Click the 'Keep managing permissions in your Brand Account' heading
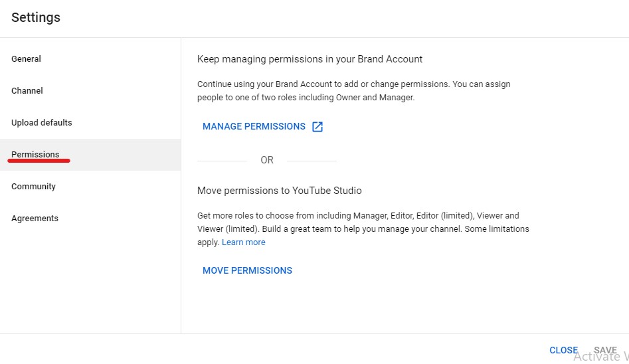This screenshot has width=629, height=364. [x=310, y=59]
